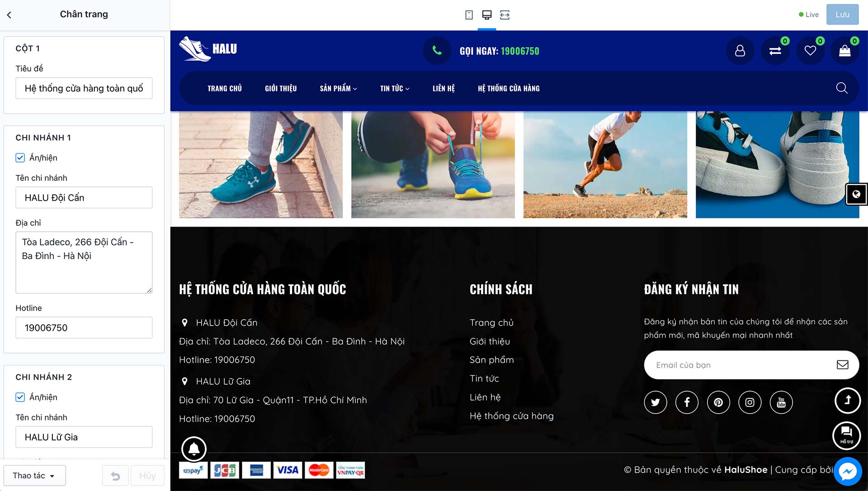Screen dimensions: 868x491
Task: Open the teal sneaker image thumbnail
Action: (x=261, y=165)
